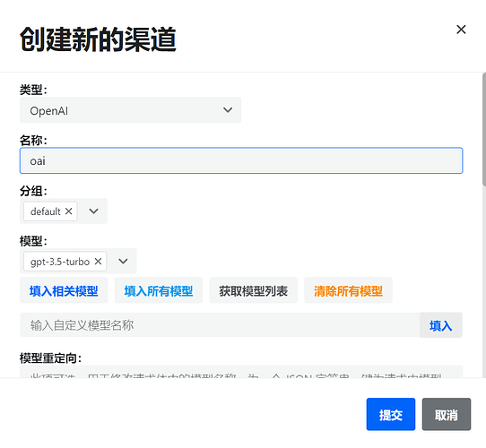Image resolution: width=486 pixels, height=448 pixels.
Task: Close the create channel dialog
Action: tap(461, 30)
